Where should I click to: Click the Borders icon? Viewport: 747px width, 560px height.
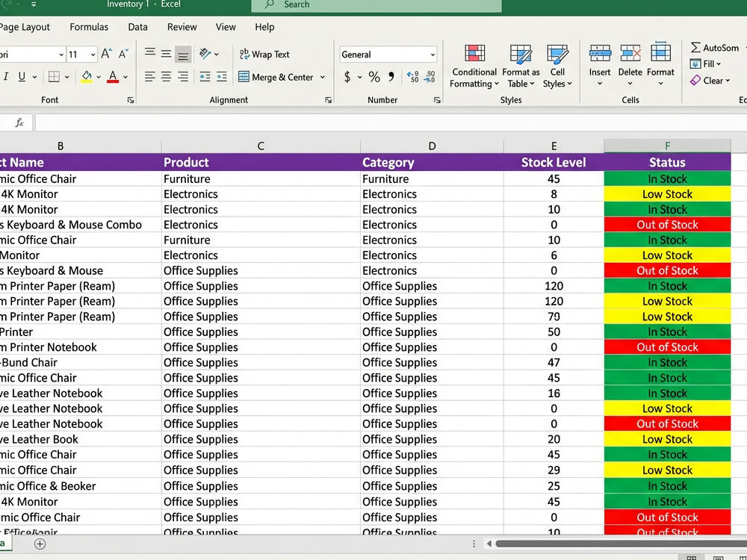coord(54,77)
